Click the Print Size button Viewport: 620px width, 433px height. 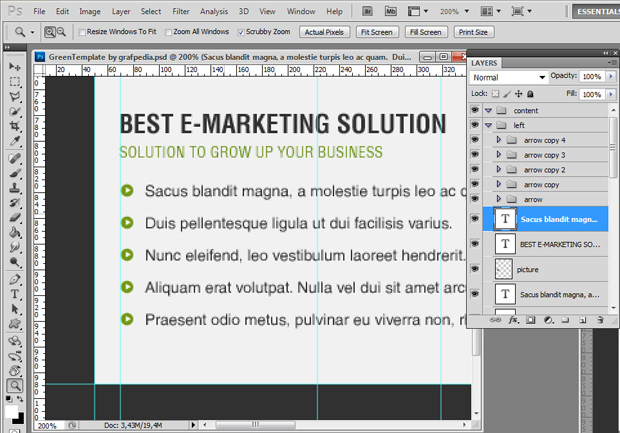pos(473,32)
